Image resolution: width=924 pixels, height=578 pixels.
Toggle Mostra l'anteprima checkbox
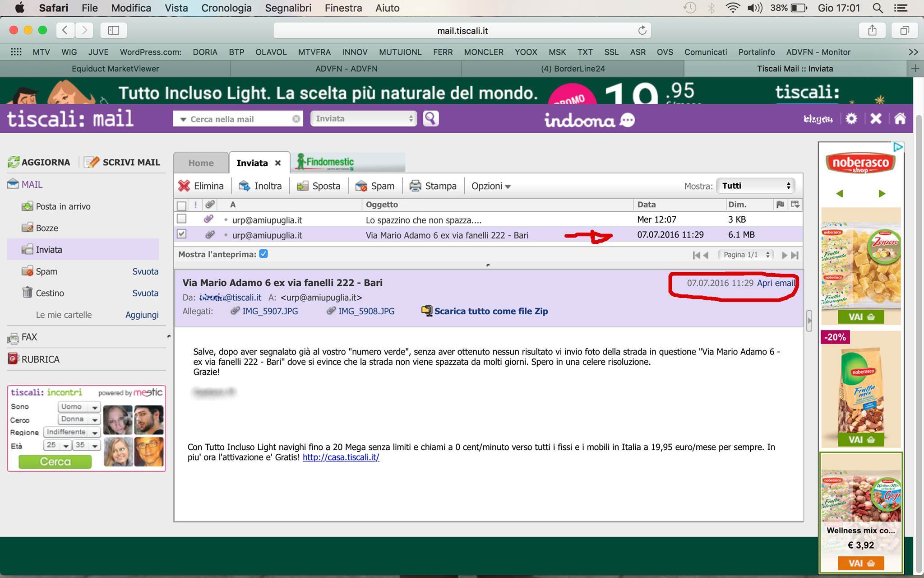(x=263, y=254)
